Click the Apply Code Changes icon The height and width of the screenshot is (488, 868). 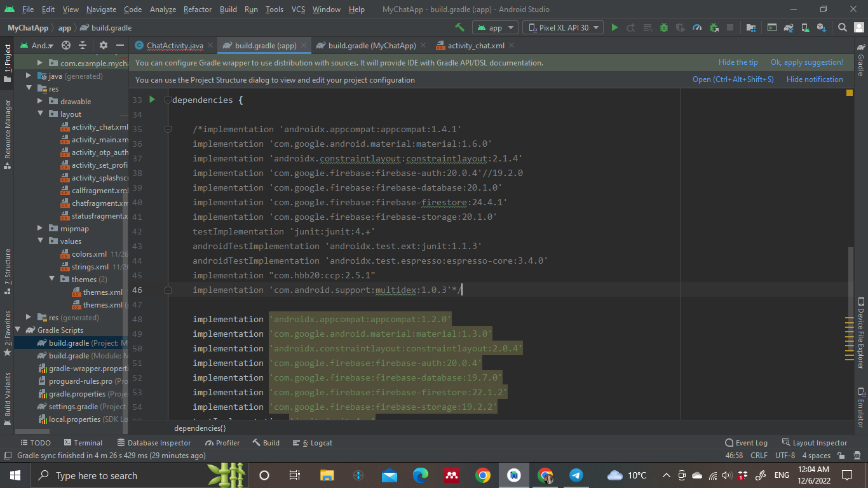click(x=648, y=27)
